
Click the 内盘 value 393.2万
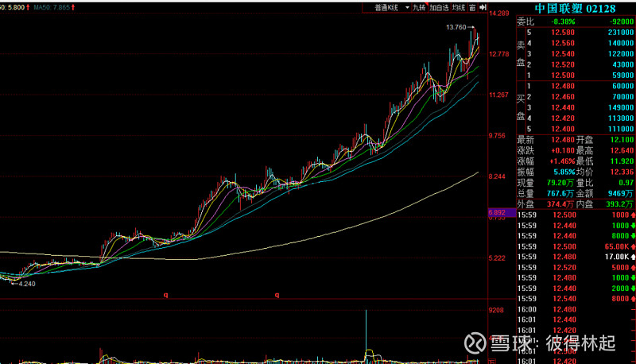click(x=619, y=204)
